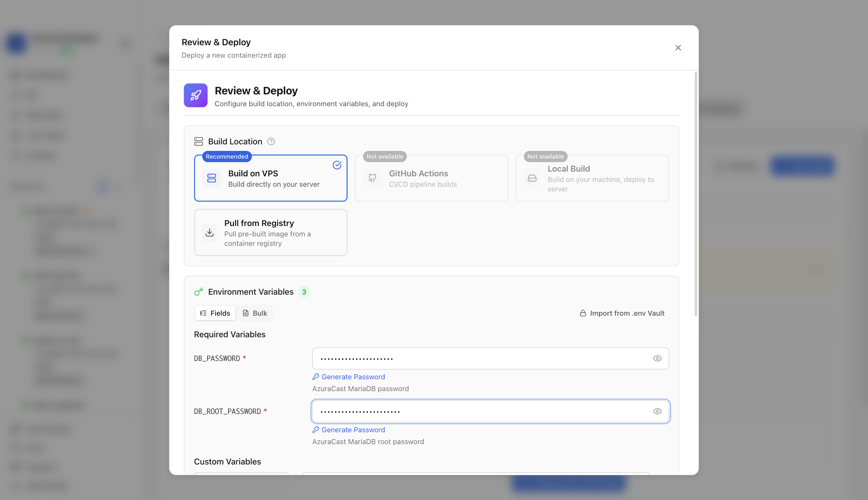This screenshot has width=868, height=500.
Task: Click the Not available badge on GitHub Actions
Action: coord(385,157)
